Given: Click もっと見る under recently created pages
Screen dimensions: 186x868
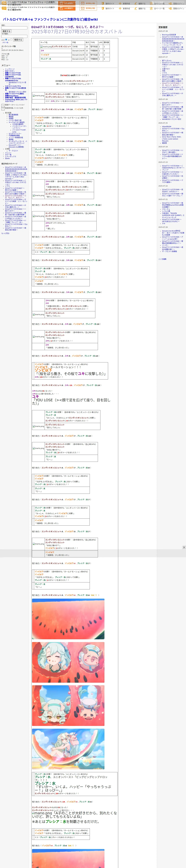Looking at the screenshot, I should [5, 233].
